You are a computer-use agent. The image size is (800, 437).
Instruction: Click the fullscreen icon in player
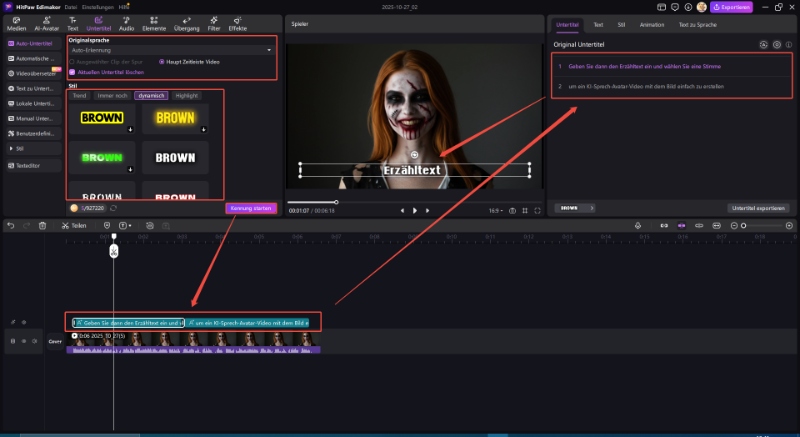pyautogui.click(x=537, y=211)
